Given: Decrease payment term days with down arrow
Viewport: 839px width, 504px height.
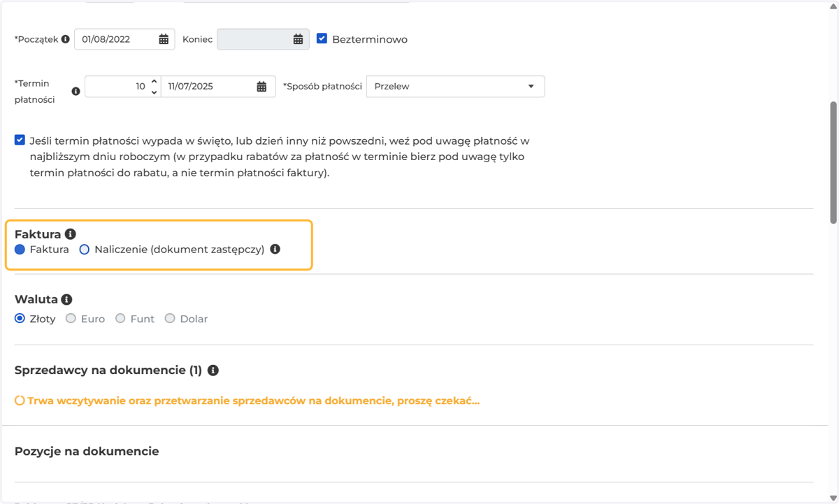Looking at the screenshot, I should coord(154,92).
